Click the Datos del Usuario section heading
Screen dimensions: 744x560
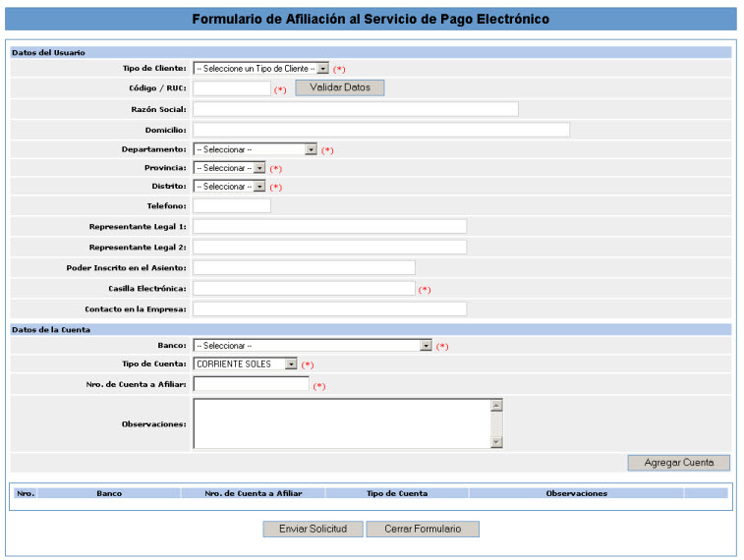48,53
